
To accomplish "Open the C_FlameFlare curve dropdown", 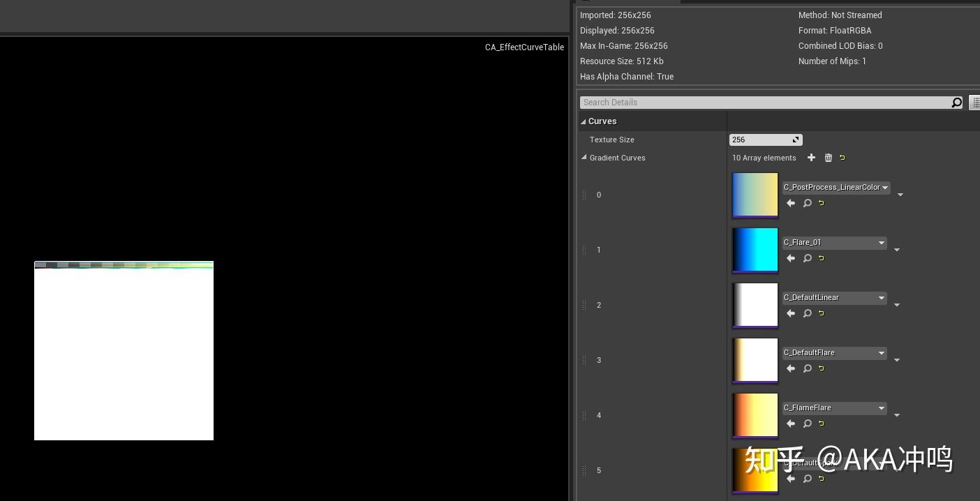I will point(881,407).
